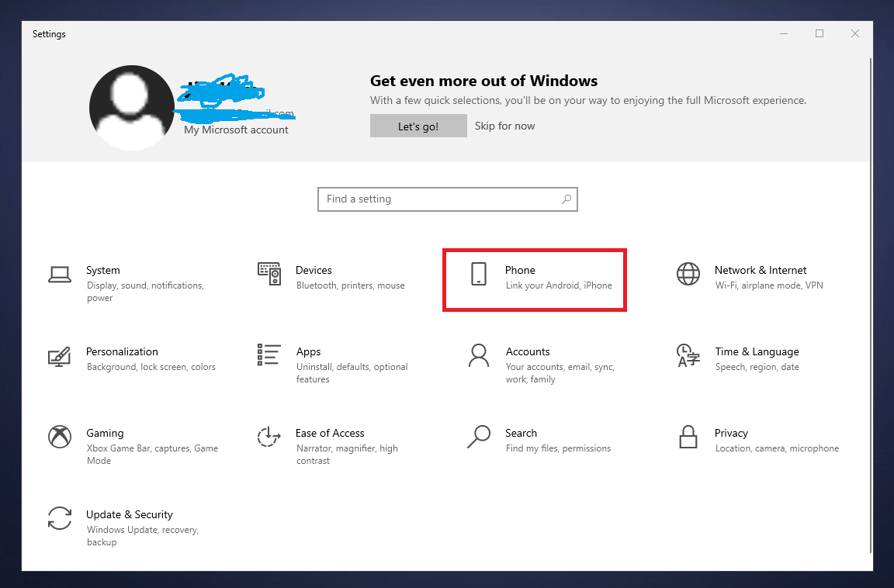The image size is (894, 588).
Task: Open the Privacy padlock icon
Action: (688, 437)
